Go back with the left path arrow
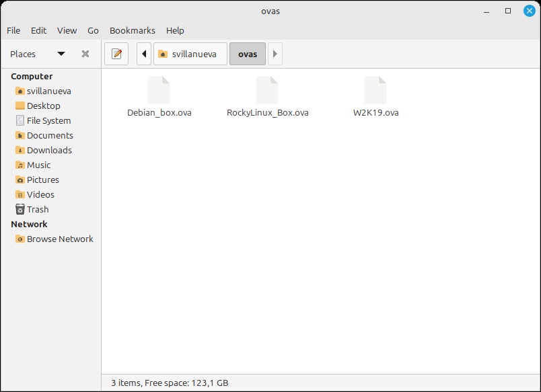Image resolution: width=541 pixels, height=392 pixels. pyautogui.click(x=144, y=54)
